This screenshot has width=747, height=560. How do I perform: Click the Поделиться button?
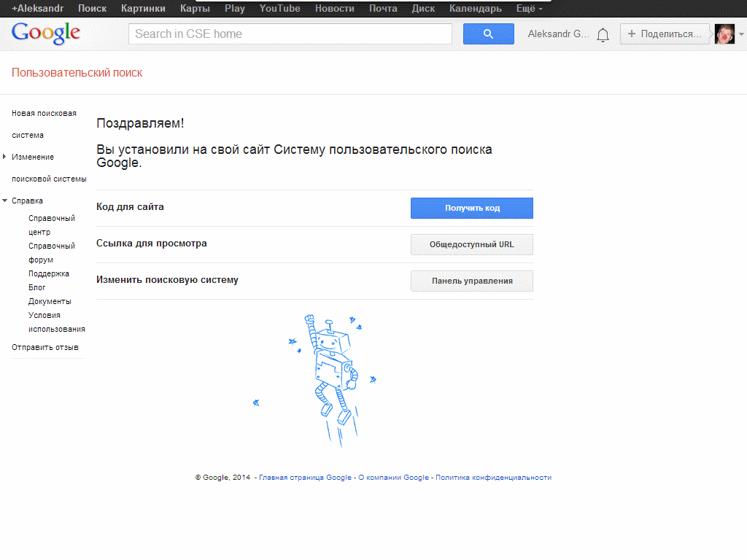coord(665,34)
